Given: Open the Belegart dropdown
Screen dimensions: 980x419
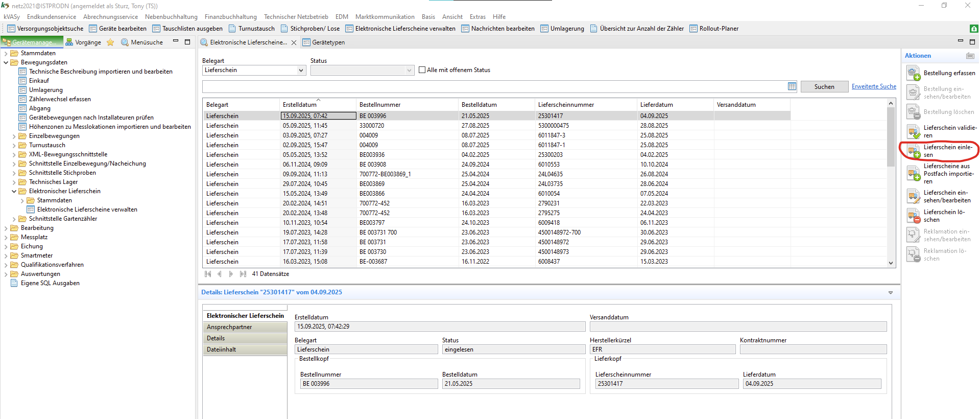Looking at the screenshot, I should [301, 71].
